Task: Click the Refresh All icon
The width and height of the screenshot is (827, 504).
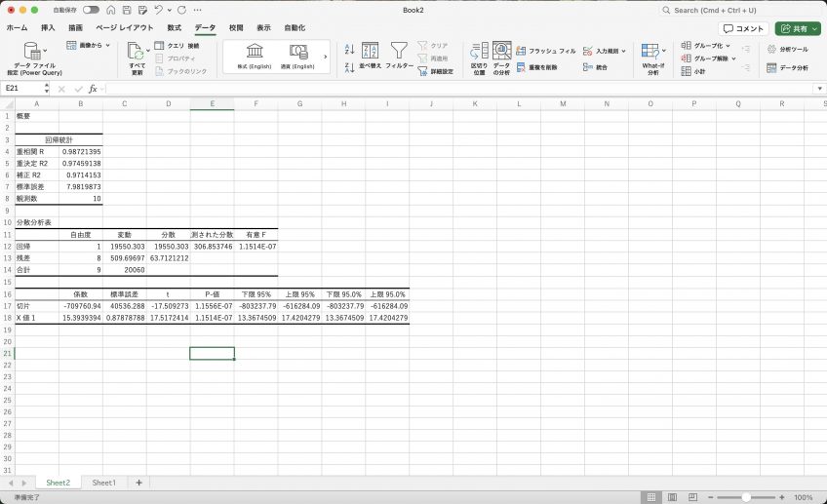Action: pos(137,52)
